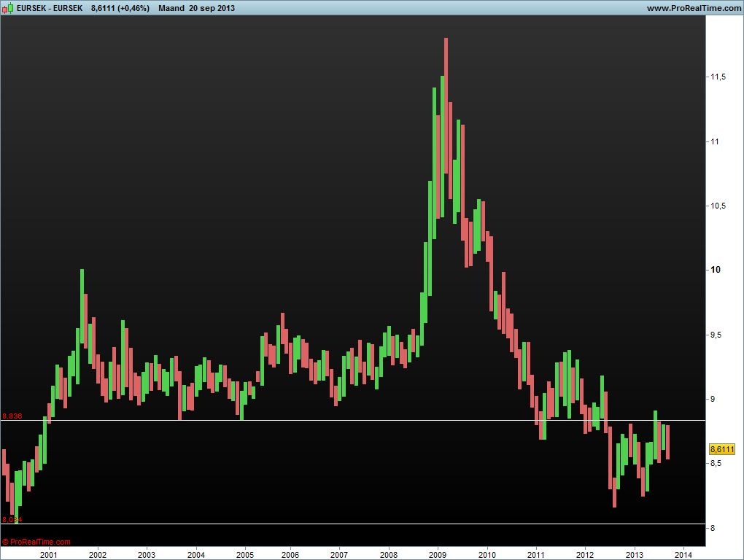This screenshot has height=560, width=744.
Task: Click the 2005 label on time axis
Action: [x=244, y=554]
